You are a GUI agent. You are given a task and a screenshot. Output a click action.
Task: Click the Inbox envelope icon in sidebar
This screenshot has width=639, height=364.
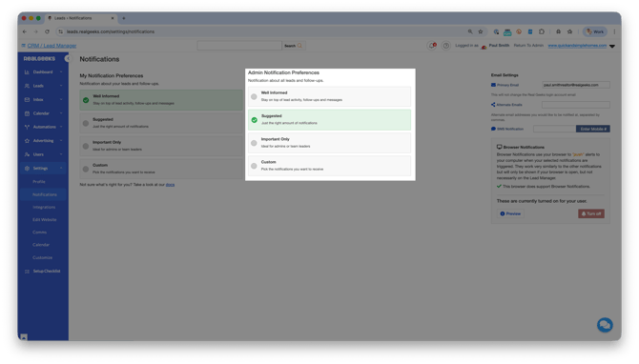[27, 100]
